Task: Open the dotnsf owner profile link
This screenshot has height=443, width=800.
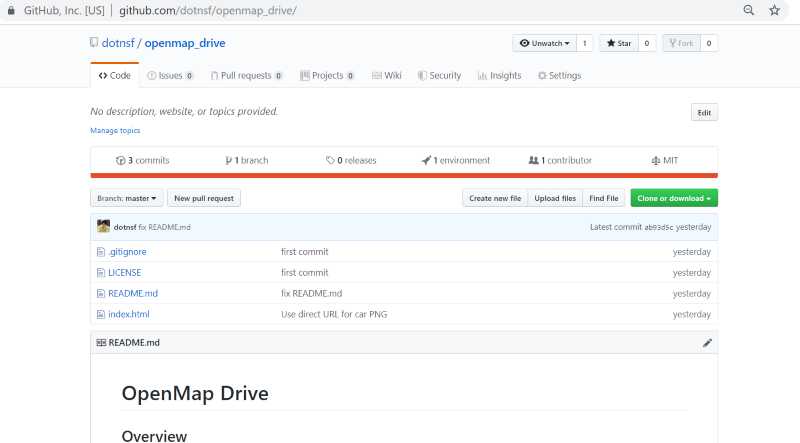Action: (118, 43)
